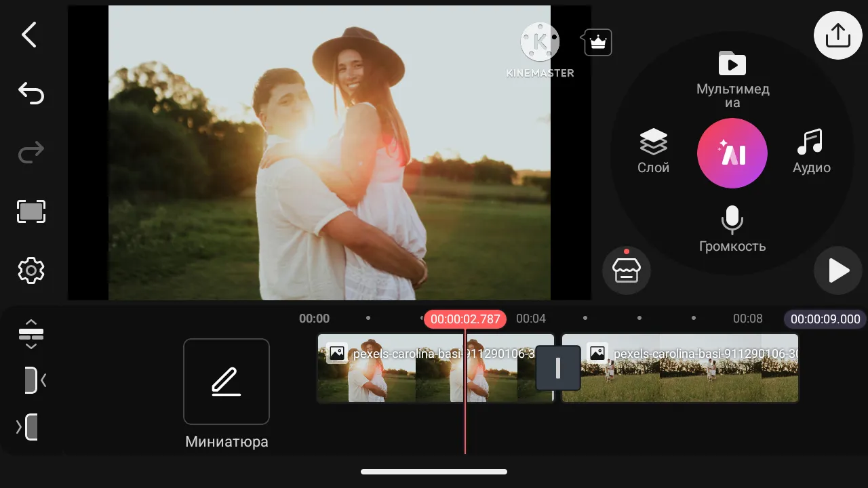This screenshot has height=488, width=868.
Task: Expand the timeline panel with double arrows
Action: [x=31, y=334]
